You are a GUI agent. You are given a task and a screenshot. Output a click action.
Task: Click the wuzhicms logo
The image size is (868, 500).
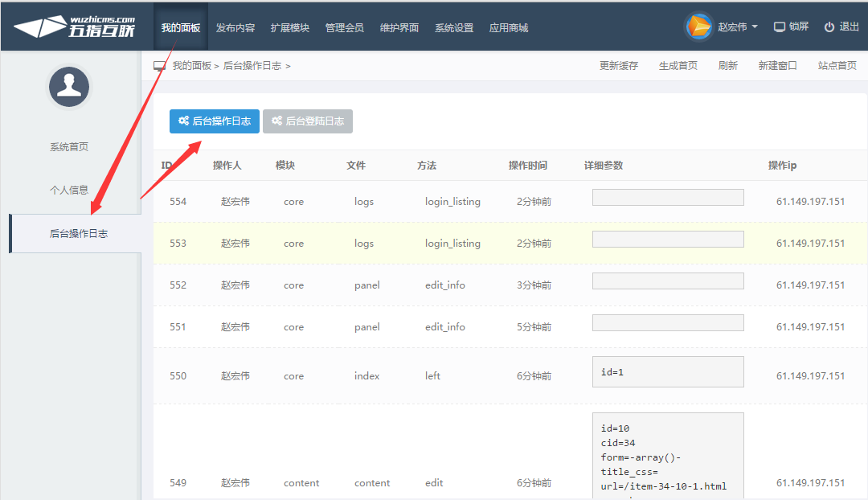coord(74,27)
